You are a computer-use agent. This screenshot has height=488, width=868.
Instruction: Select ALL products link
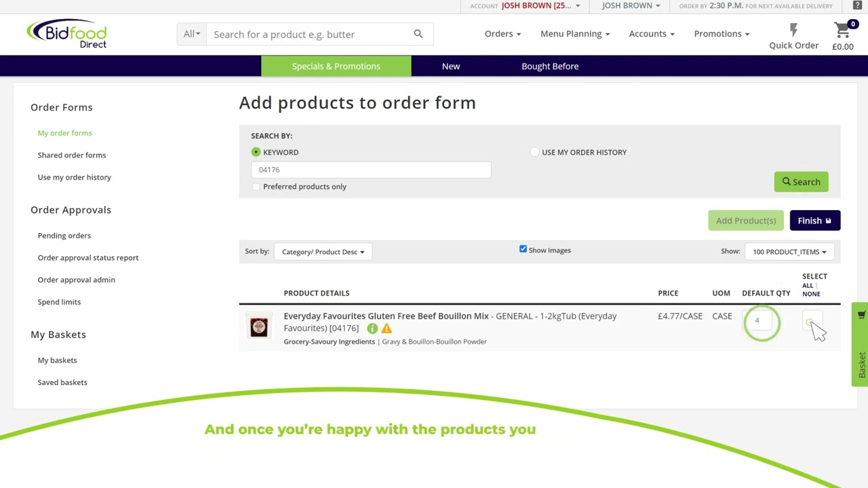[x=807, y=285]
